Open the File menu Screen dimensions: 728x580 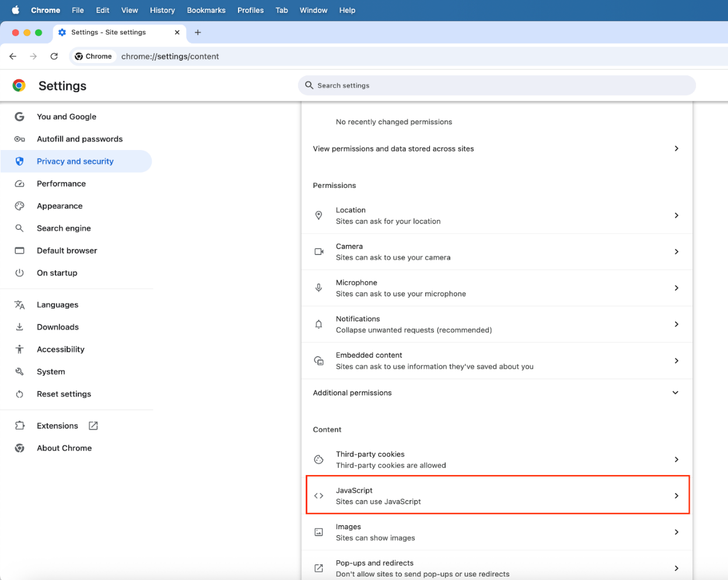click(x=78, y=10)
